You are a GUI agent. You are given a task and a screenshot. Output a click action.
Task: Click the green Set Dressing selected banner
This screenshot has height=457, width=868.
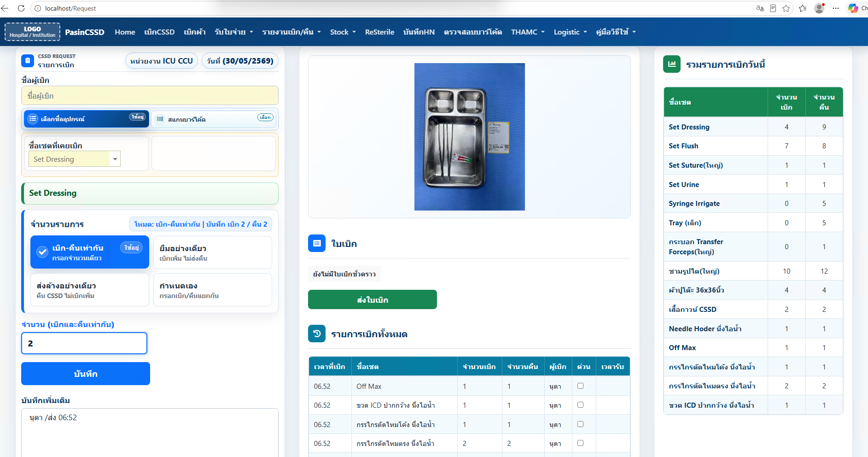pyautogui.click(x=150, y=193)
